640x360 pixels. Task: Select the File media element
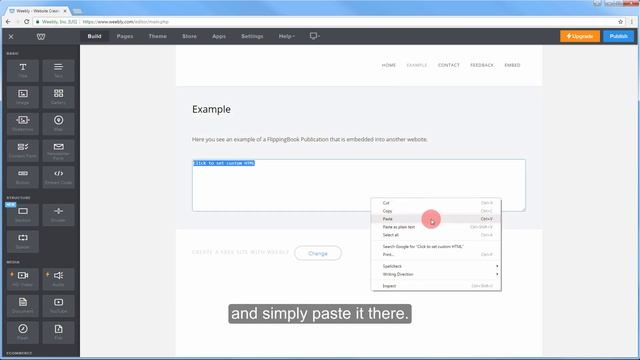pyautogui.click(x=58, y=332)
